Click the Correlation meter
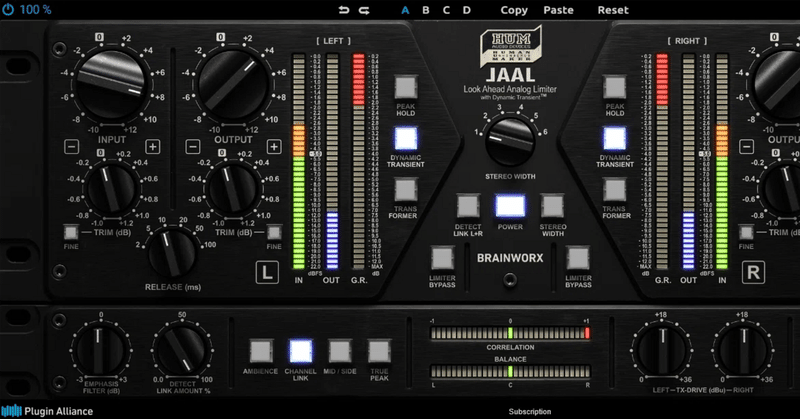Viewport: 800px width, 419px height. 510,333
